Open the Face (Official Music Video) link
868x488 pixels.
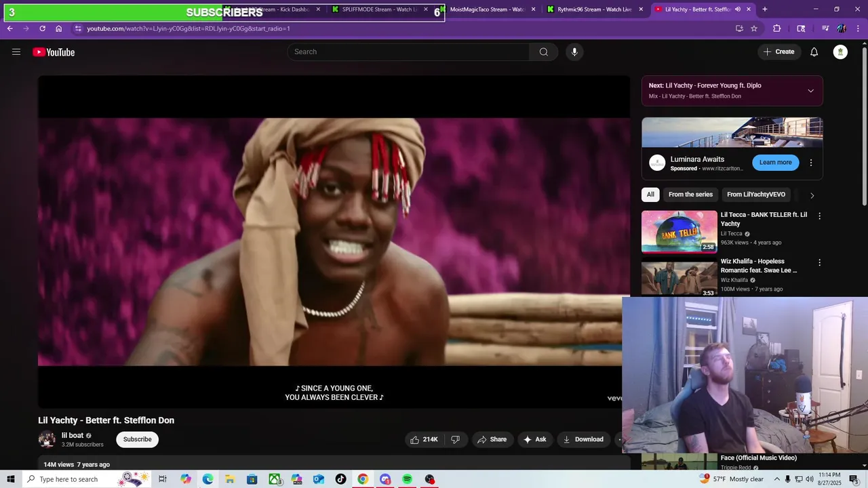[759, 458]
